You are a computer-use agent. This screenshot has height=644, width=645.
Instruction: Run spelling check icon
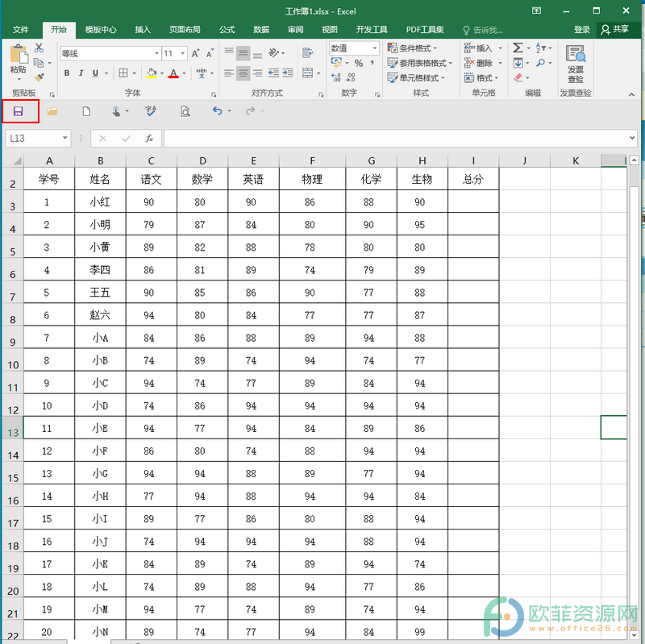click(151, 111)
